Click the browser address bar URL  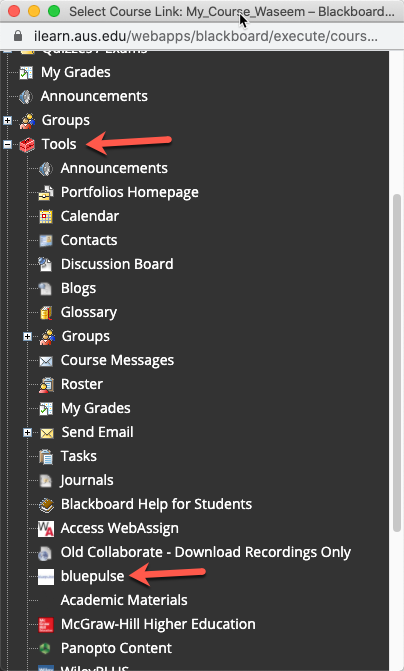click(205, 36)
